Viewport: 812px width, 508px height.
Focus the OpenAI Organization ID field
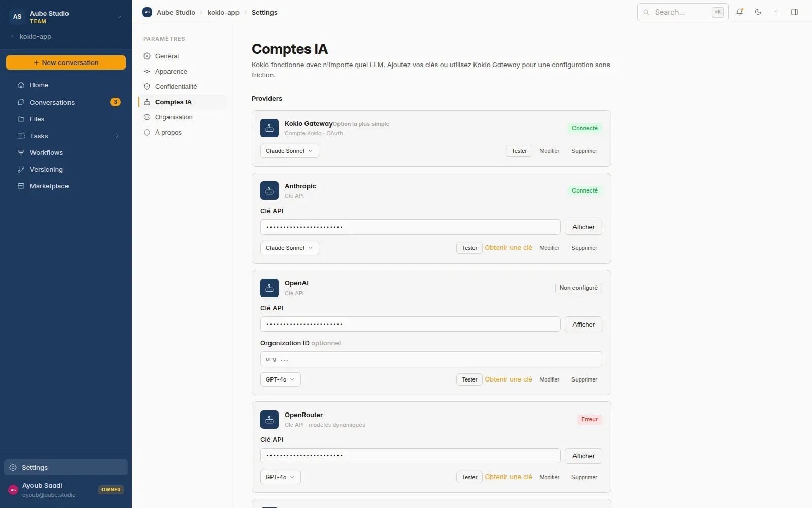point(431,359)
